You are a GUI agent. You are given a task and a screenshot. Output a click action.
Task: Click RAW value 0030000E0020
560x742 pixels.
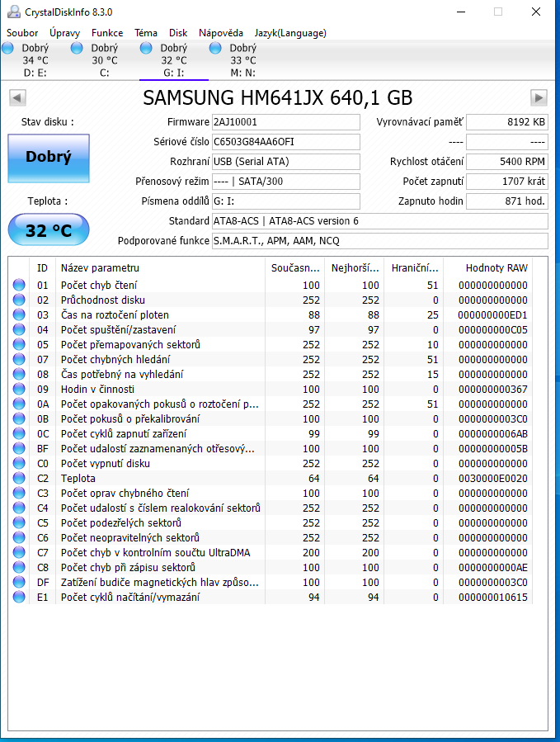(x=493, y=479)
